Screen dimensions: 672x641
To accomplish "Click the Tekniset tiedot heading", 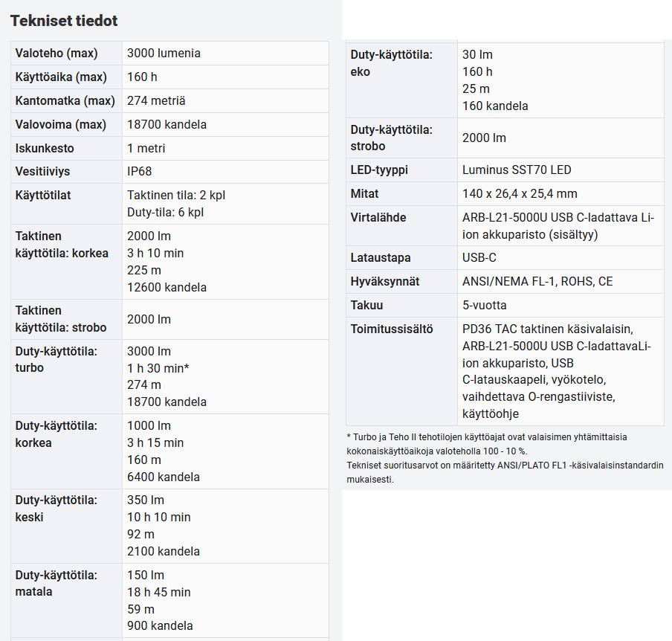I will point(64,21).
